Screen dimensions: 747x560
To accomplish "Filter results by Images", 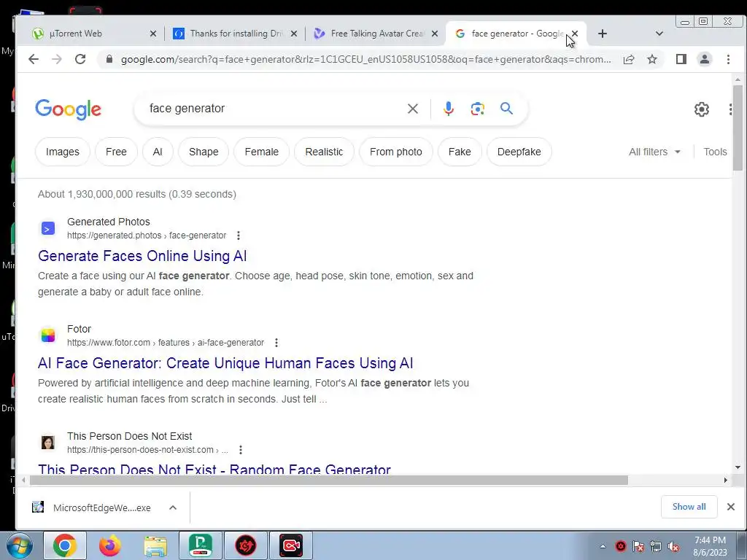I will tap(63, 152).
